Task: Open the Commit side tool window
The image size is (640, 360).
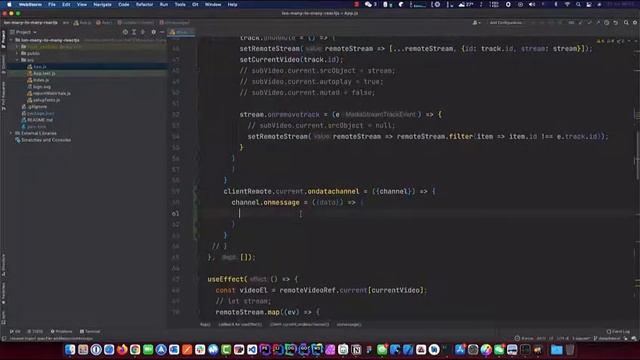Action: (3, 63)
